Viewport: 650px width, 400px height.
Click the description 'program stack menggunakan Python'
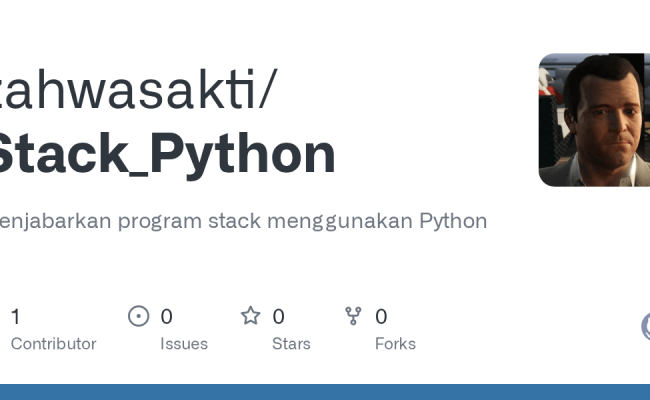302,221
